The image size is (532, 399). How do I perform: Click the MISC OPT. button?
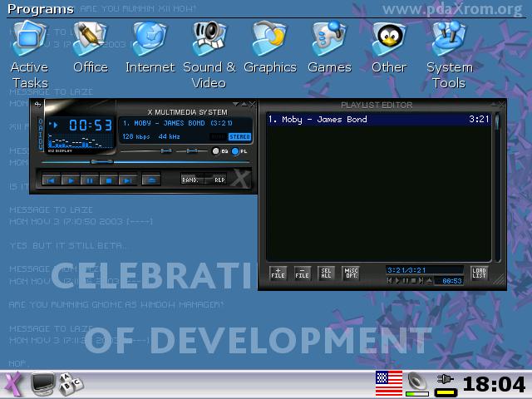point(351,273)
